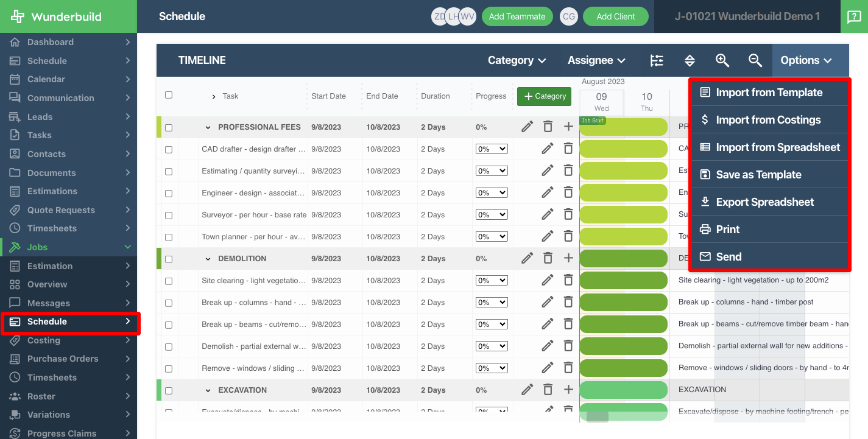Viewport: 868px width, 439px height.
Task: Check the Surveyor - per hour checkbox
Action: point(169,216)
